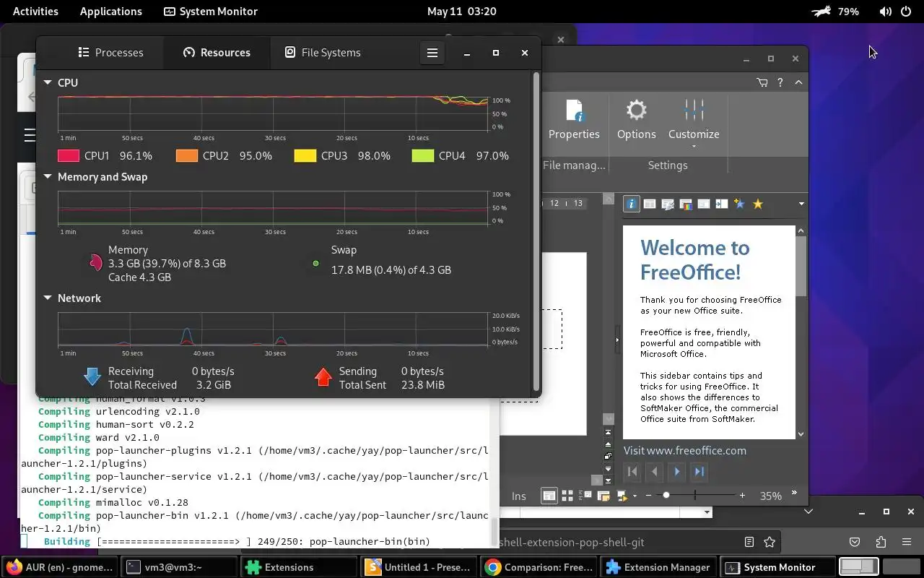Open Properties in FreeOffice ribbon

pyautogui.click(x=574, y=120)
